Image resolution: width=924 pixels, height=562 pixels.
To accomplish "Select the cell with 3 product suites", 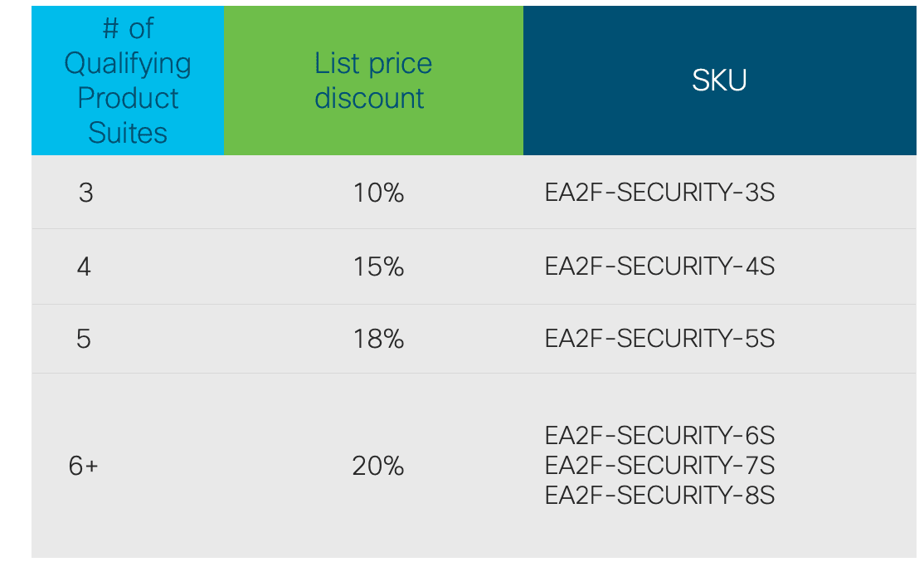I will 85,193.
